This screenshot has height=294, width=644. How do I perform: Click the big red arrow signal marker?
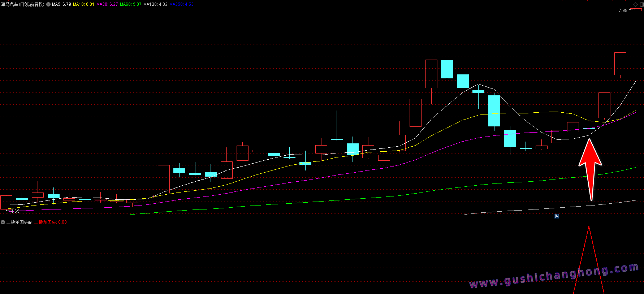pyautogui.click(x=590, y=166)
